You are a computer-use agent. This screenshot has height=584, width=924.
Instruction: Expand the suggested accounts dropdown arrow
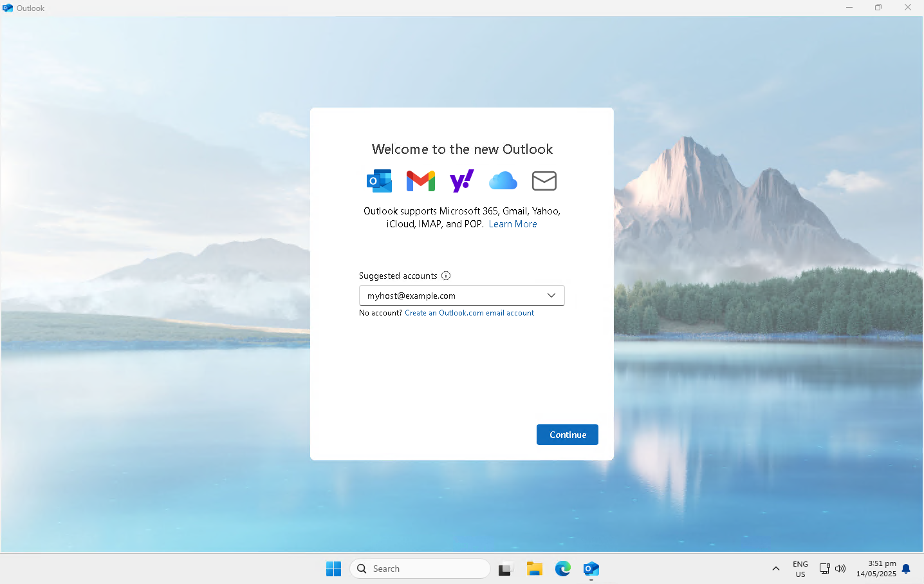(x=551, y=296)
